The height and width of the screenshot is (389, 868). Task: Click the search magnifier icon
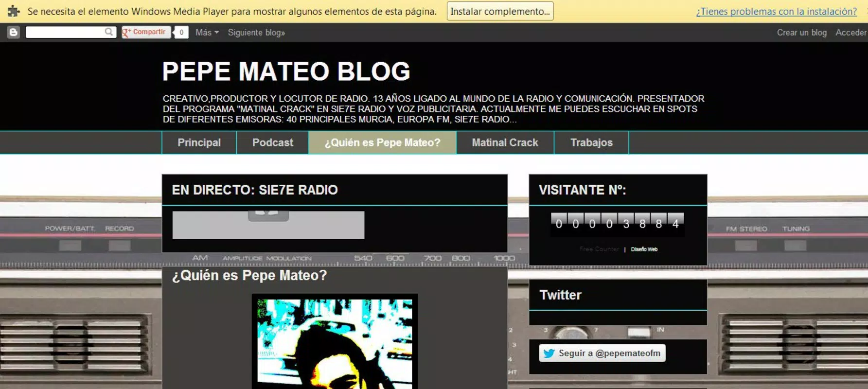(109, 32)
